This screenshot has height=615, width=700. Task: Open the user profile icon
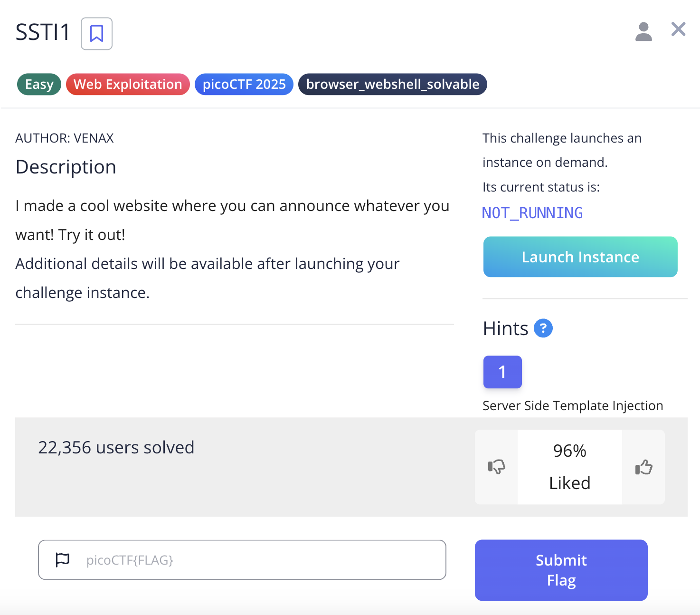pyautogui.click(x=643, y=31)
